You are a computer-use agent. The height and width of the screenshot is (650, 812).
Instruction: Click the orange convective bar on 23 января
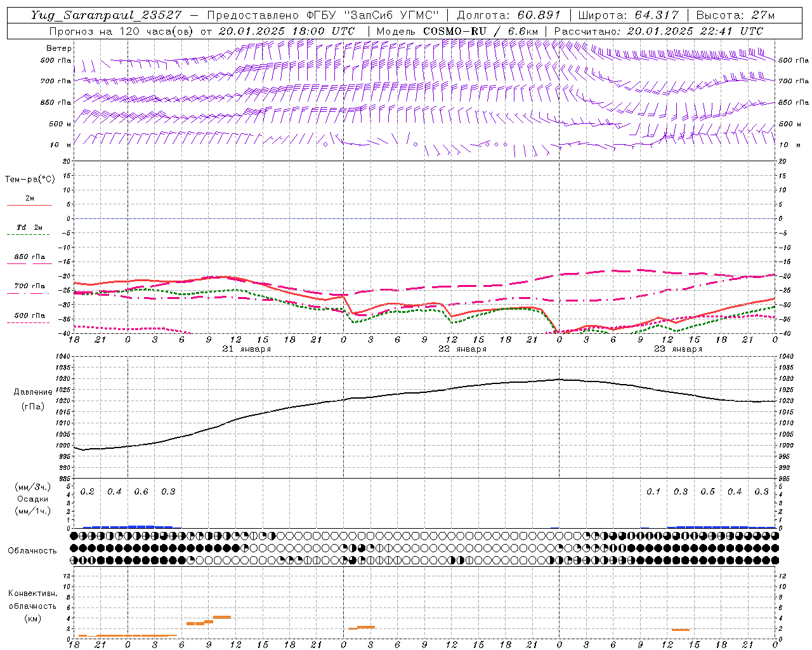[681, 630]
